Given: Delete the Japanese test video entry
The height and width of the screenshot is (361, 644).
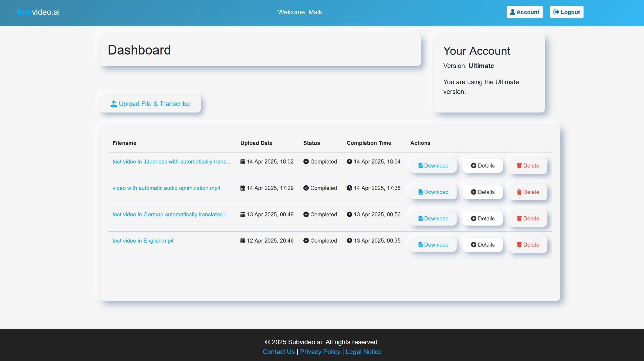Looking at the screenshot, I should 528,166.
